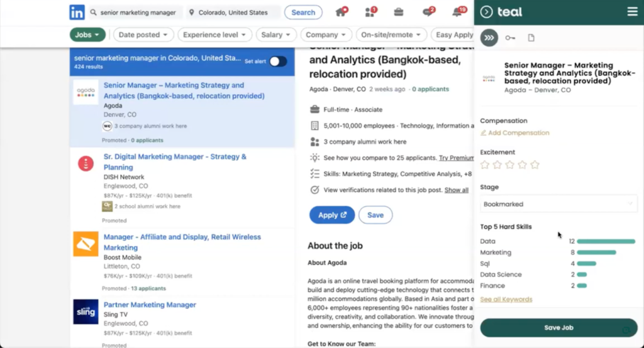The image size is (644, 348).
Task: Open the Jobs briefcase icon
Action: point(399,12)
